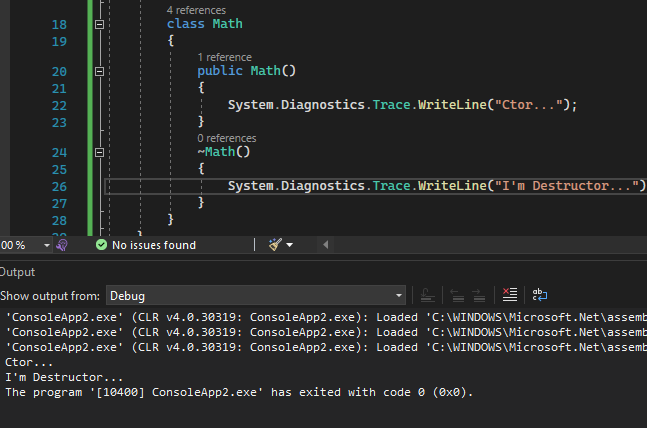Viewport: 647px width, 428px height.
Task: Collapse the class Math code block
Action: pyautogui.click(x=99, y=24)
